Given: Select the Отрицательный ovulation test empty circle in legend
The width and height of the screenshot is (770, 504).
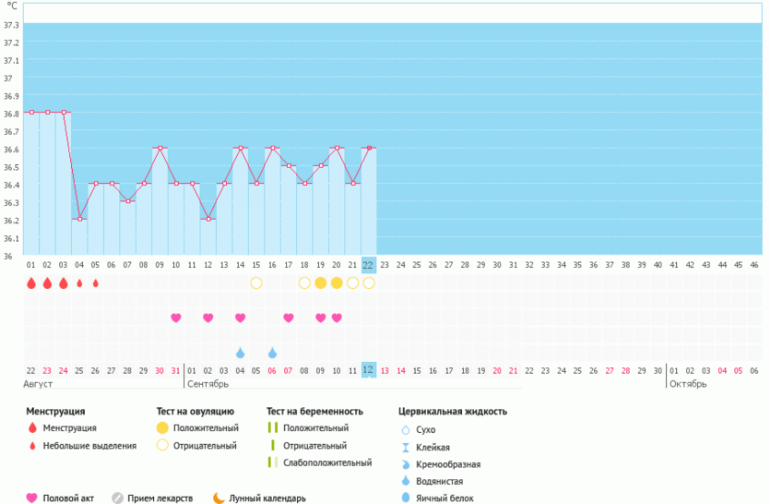Looking at the screenshot, I should [161, 445].
